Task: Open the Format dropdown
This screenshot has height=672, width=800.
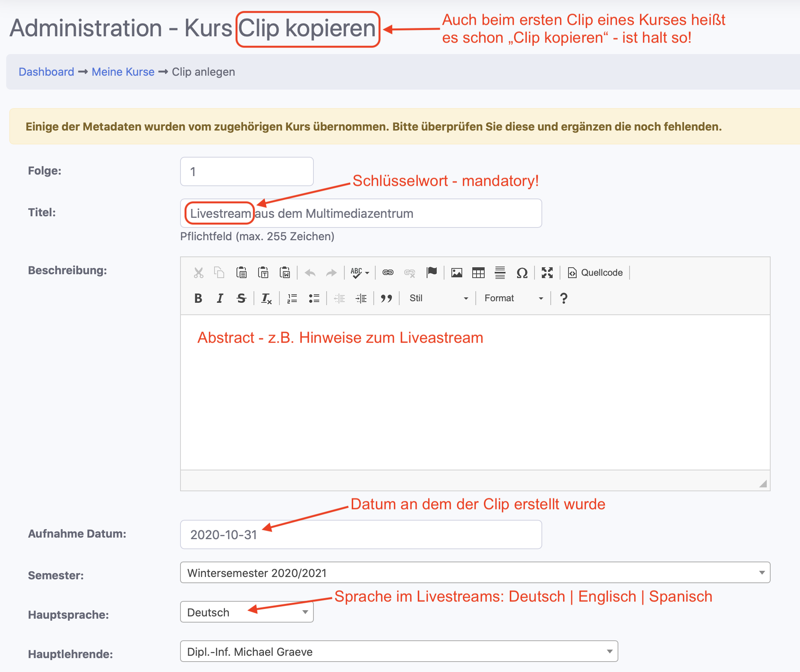Action: (x=514, y=298)
